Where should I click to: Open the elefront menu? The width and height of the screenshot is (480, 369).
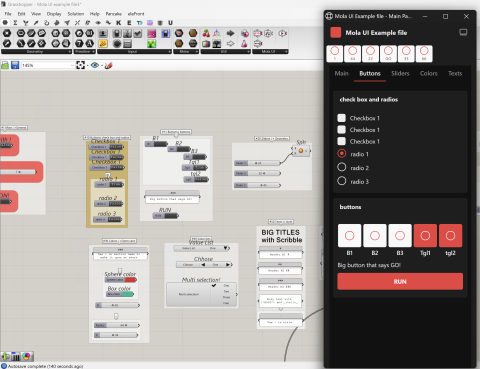coord(136,14)
